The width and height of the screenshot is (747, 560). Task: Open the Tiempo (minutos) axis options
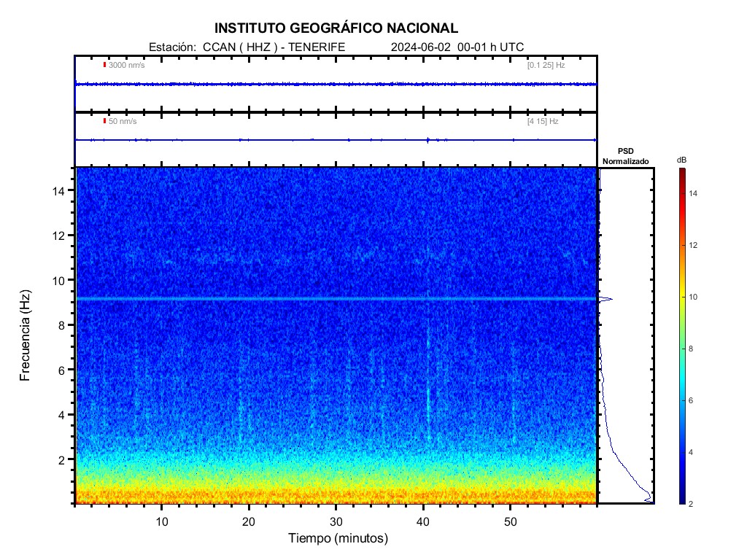(x=339, y=537)
